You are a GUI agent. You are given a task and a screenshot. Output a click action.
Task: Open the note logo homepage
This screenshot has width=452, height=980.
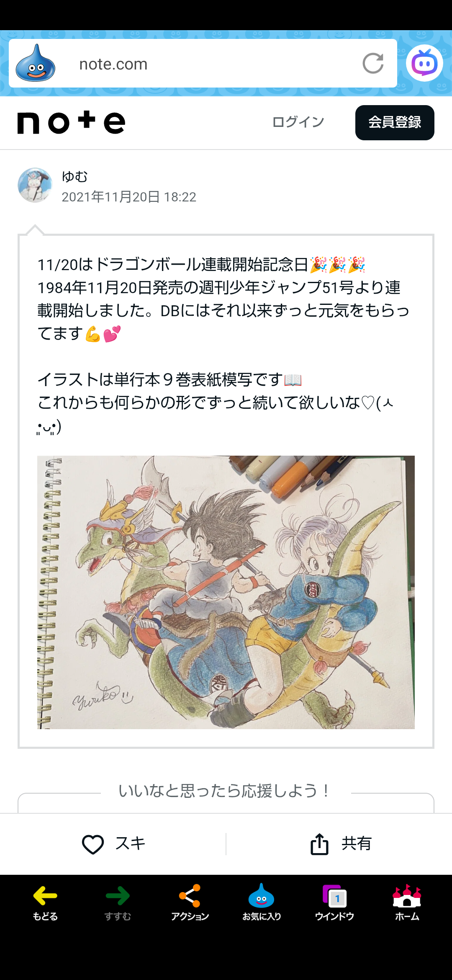(x=71, y=123)
